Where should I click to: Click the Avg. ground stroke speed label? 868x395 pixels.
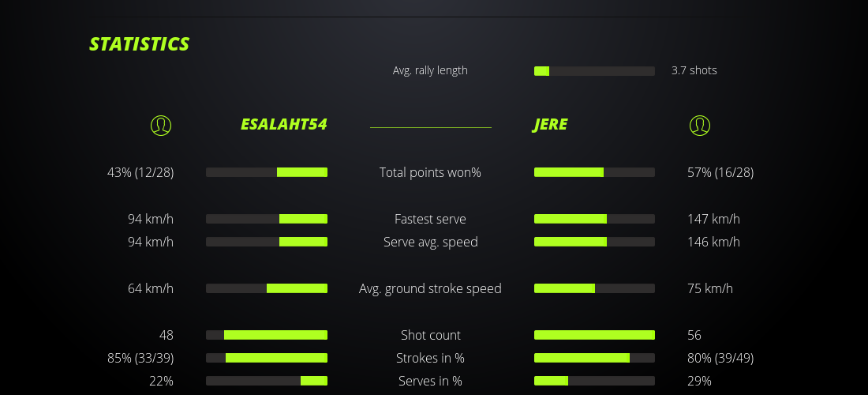[x=430, y=288]
